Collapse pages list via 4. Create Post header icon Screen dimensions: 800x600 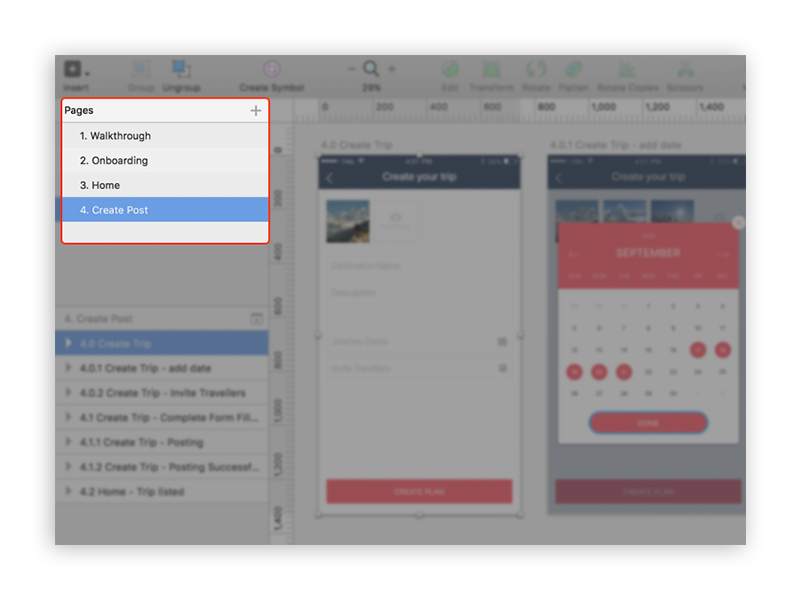(x=257, y=319)
